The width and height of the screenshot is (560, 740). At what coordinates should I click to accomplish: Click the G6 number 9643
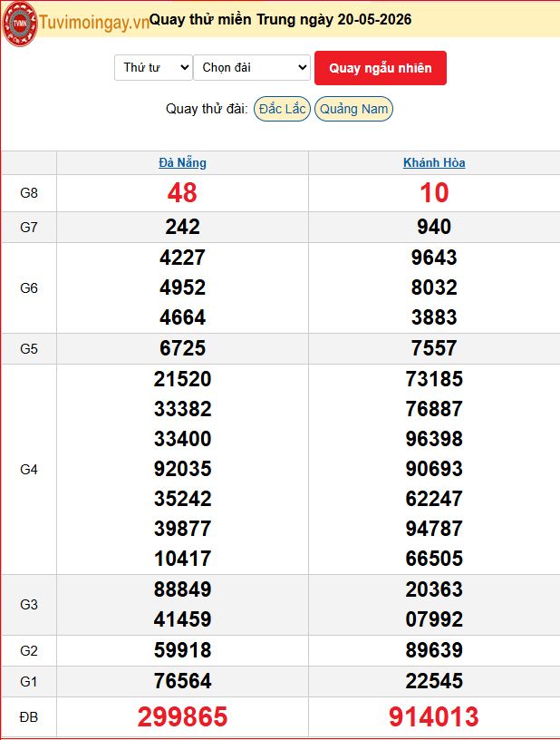point(434,258)
